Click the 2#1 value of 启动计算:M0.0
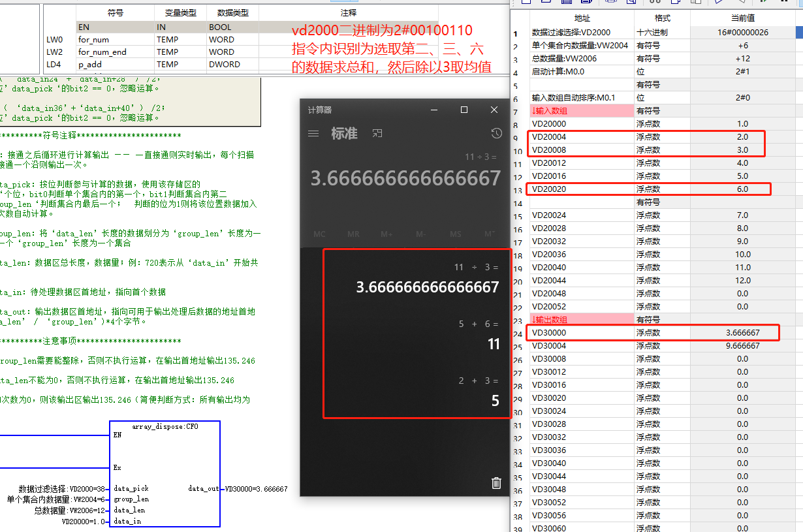The width and height of the screenshot is (803, 532). [x=742, y=71]
